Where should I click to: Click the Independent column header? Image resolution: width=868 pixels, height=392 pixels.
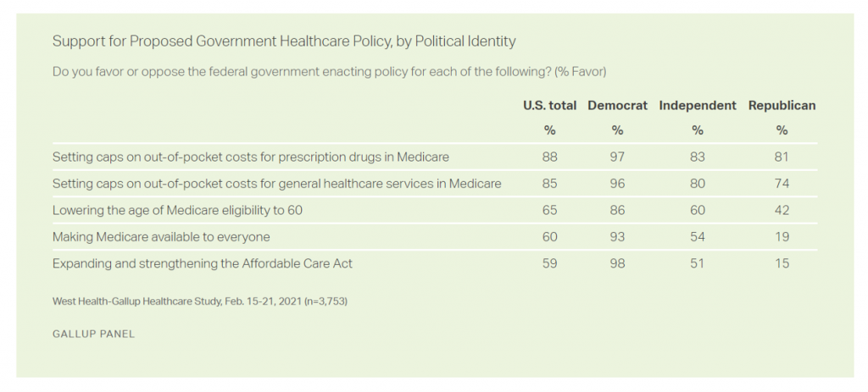click(x=698, y=106)
